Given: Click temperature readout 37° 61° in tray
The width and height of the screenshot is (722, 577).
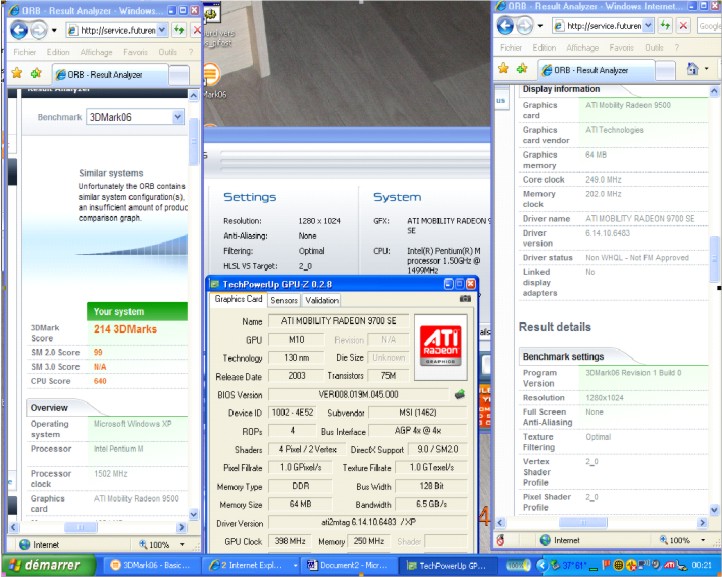Looking at the screenshot, I should click(574, 565).
